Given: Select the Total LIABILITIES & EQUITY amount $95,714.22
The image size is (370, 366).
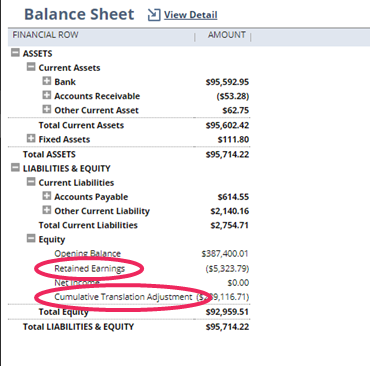Looking at the screenshot, I should (x=227, y=327).
